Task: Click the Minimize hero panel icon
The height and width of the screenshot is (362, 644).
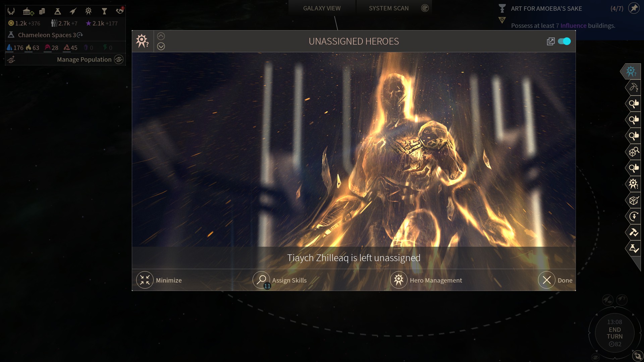Action: [145, 280]
